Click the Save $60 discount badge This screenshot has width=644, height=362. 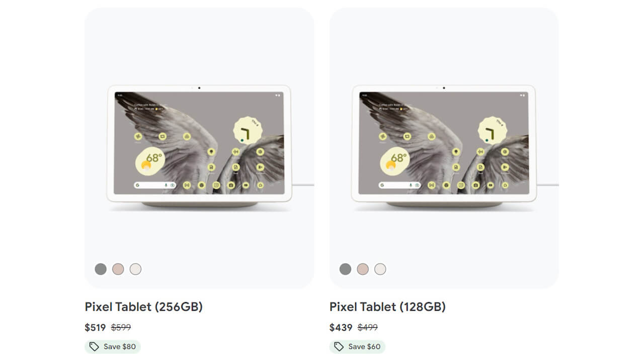pos(357,346)
